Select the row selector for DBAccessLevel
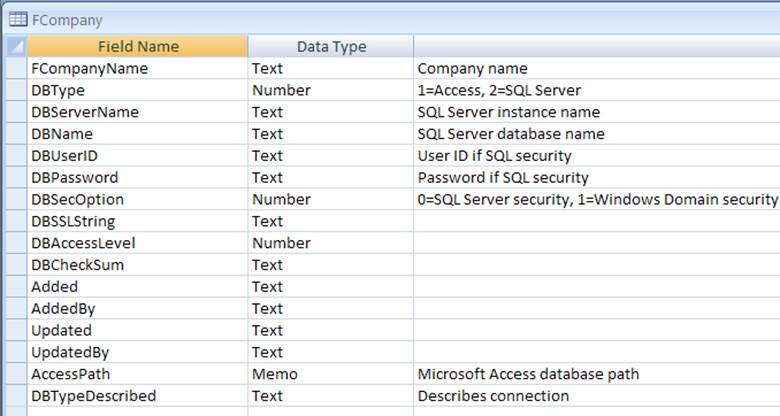This screenshot has width=780, height=416. (x=16, y=243)
